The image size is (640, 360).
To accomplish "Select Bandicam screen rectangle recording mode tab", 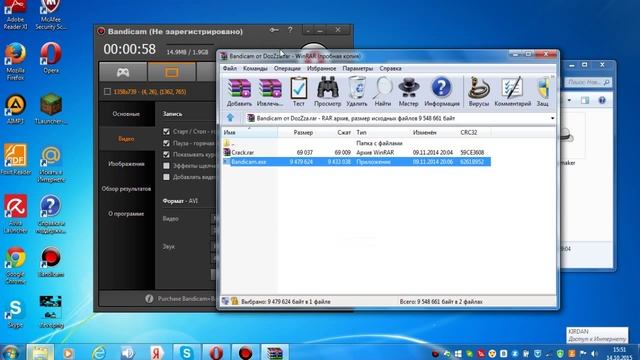I will (x=171, y=73).
